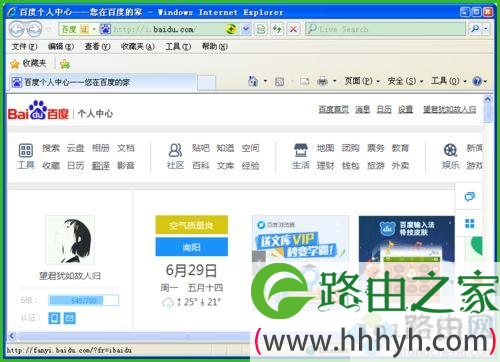500x362 pixels.
Task: Click the vertical scrollbar up arrow
Action: 487,99
